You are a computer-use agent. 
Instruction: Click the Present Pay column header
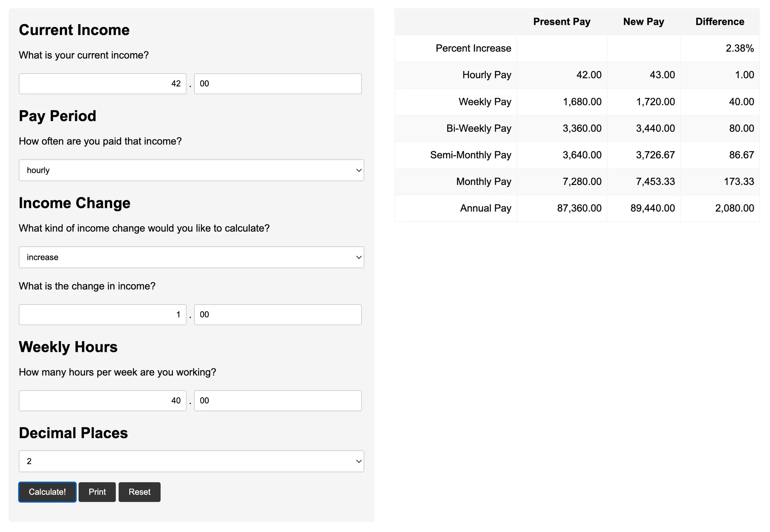(562, 22)
